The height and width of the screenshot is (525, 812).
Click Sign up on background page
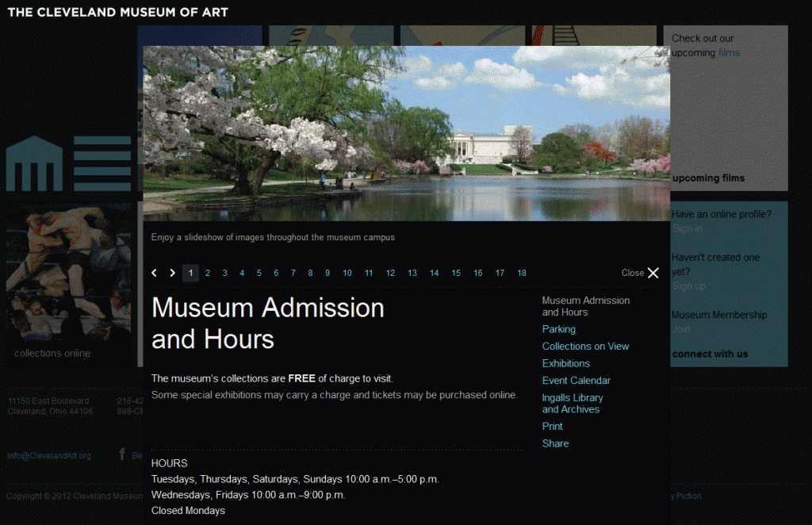689,286
